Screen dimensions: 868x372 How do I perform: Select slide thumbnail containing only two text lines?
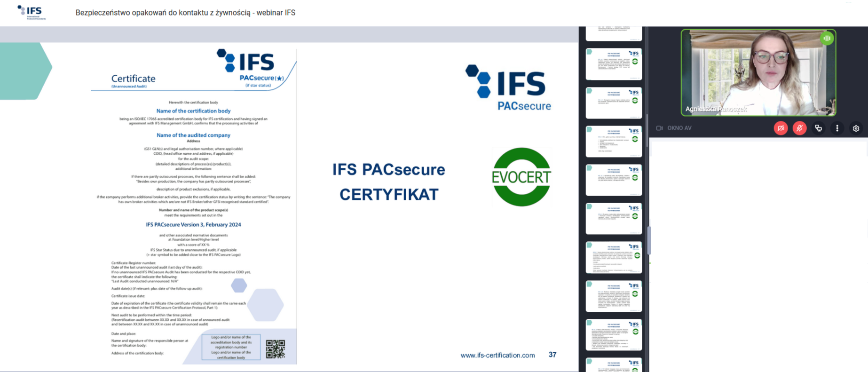(x=614, y=103)
